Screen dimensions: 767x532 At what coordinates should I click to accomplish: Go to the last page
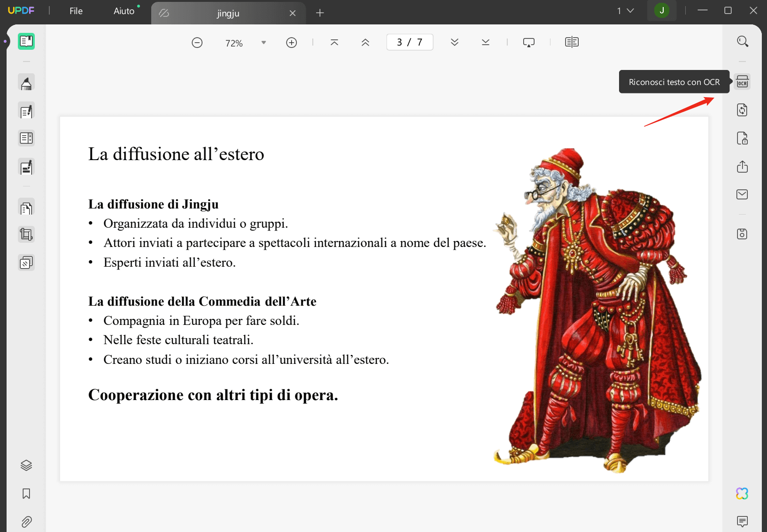(x=486, y=42)
